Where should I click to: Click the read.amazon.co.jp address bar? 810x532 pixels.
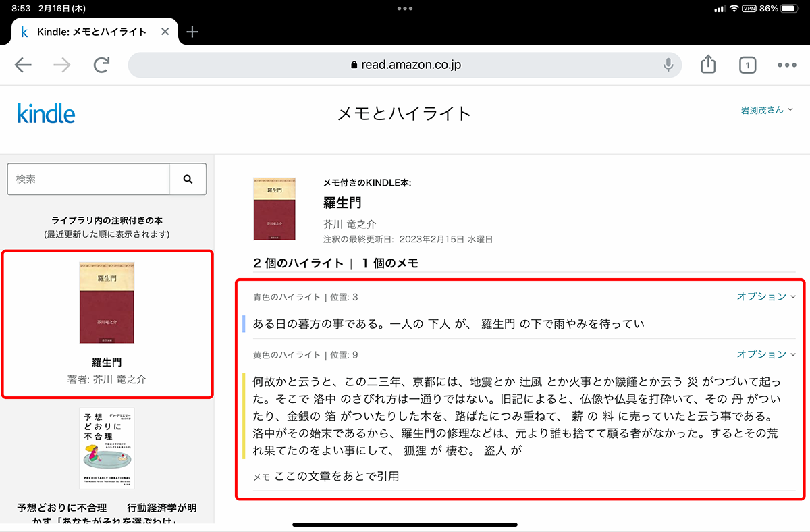(405, 65)
